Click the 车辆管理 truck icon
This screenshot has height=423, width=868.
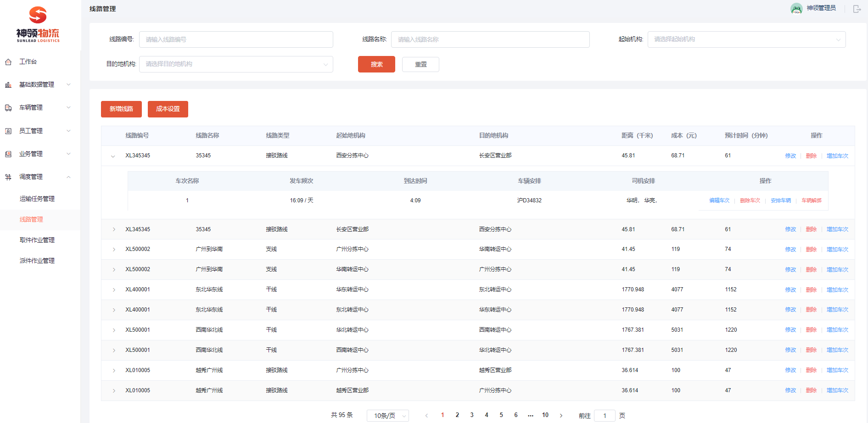[x=8, y=108]
